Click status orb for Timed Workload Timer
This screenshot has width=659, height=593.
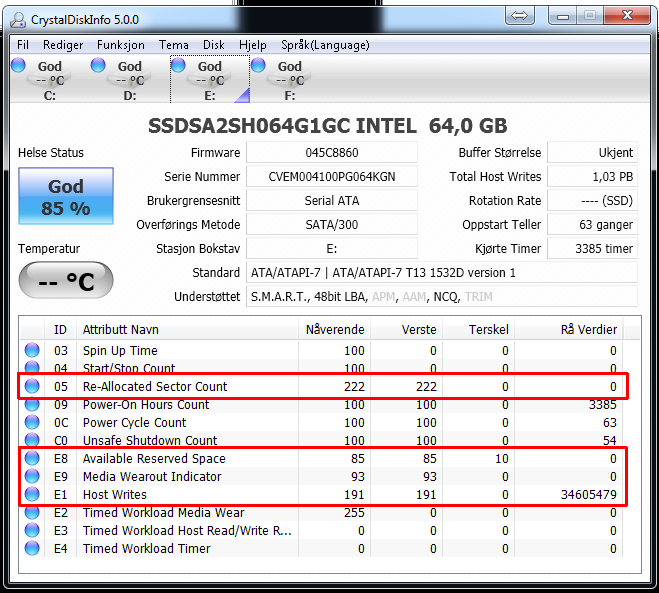[32, 548]
